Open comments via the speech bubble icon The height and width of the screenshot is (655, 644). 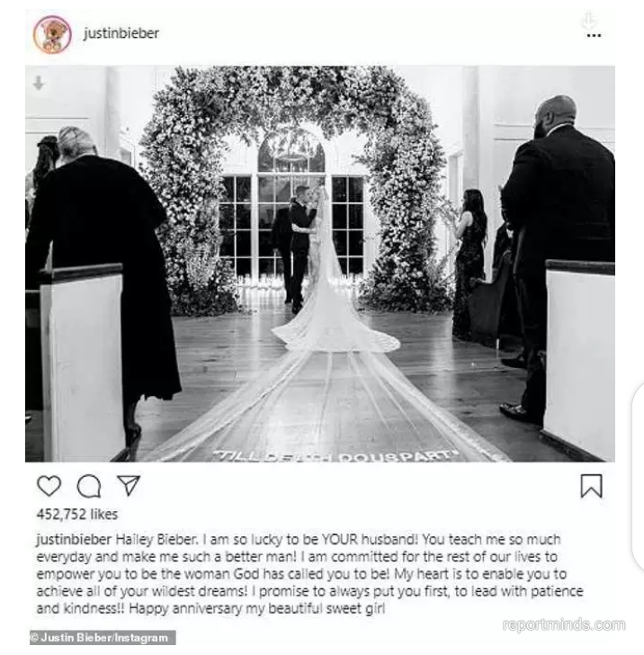89,486
